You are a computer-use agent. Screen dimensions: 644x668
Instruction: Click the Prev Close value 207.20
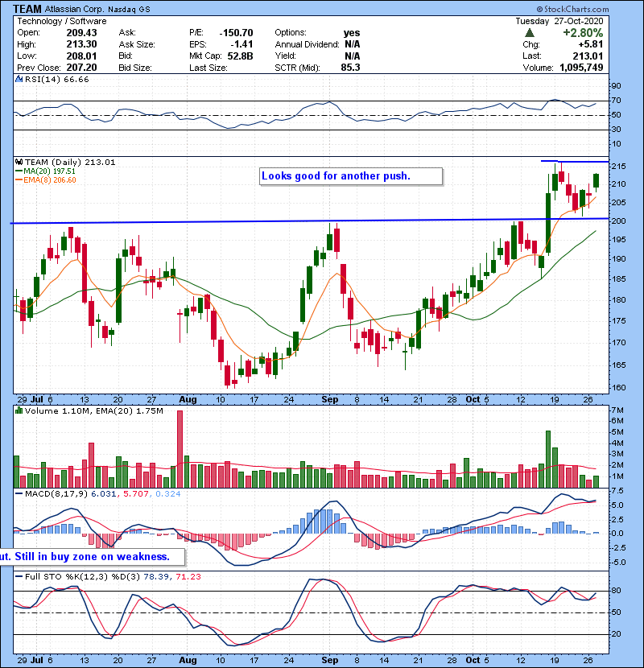[x=81, y=68]
